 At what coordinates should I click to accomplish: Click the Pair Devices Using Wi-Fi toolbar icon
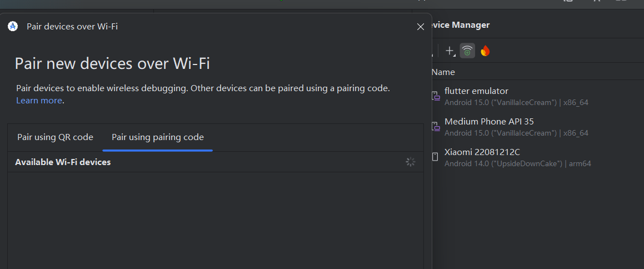[468, 51]
